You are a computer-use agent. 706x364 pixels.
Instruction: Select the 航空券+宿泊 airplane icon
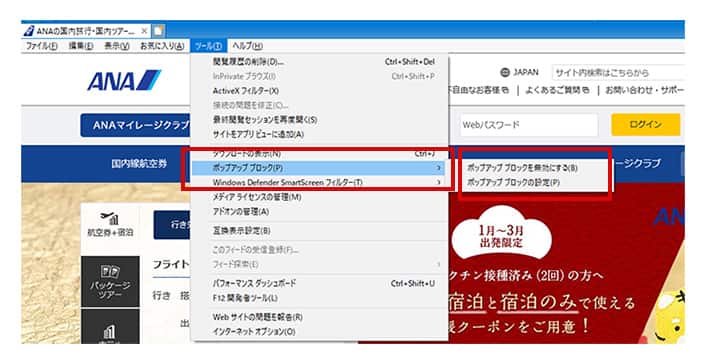click(109, 218)
